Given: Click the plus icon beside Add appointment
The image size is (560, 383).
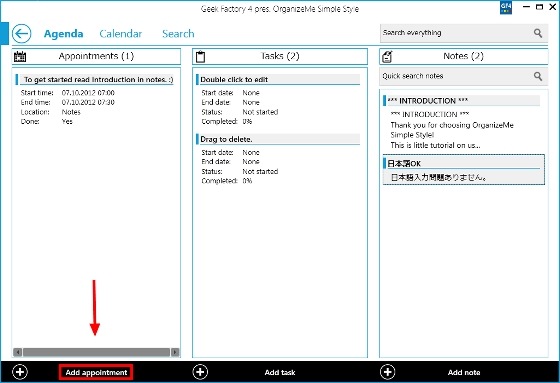Looking at the screenshot, I should click(x=20, y=372).
